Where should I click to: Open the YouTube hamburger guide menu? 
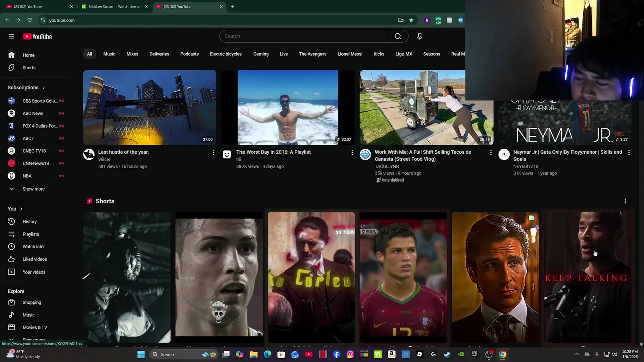coord(11,36)
